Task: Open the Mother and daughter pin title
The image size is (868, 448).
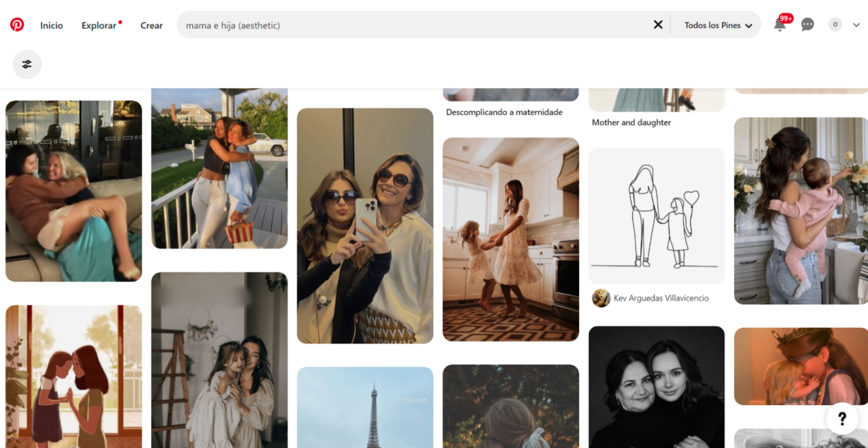Action: (631, 122)
